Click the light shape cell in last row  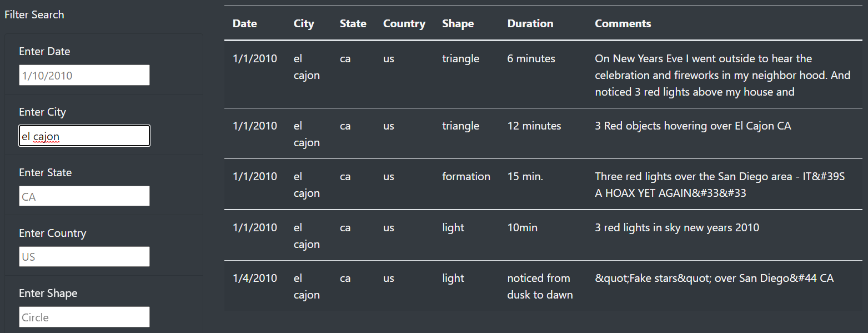[453, 278]
